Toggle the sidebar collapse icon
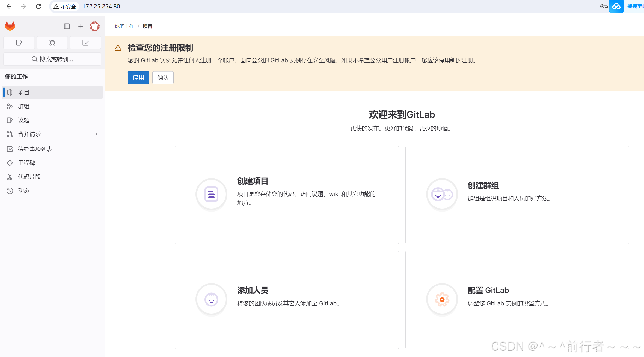 point(67,26)
